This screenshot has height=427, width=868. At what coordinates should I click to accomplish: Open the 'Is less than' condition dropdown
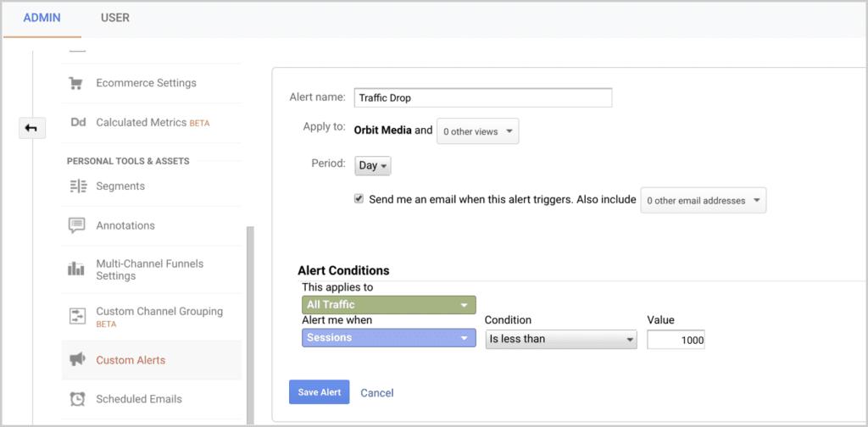560,339
